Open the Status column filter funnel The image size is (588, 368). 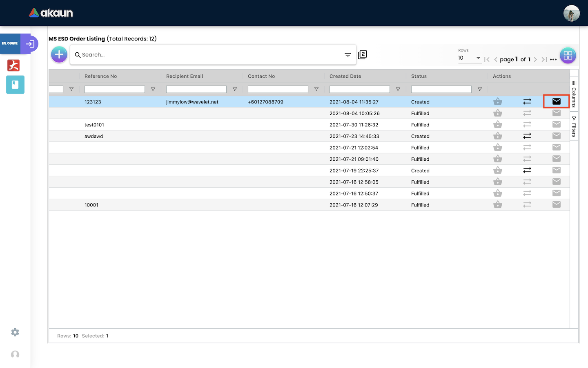tap(480, 89)
